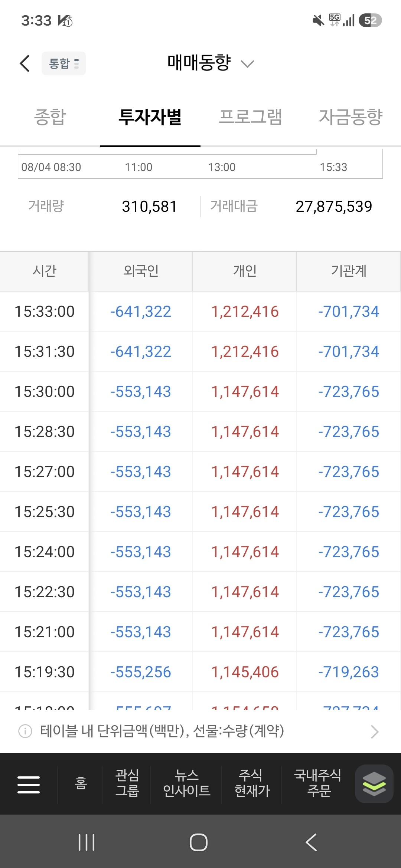The height and width of the screenshot is (868, 401).
Task: Toggle the 통합 market selector
Action: 64,63
